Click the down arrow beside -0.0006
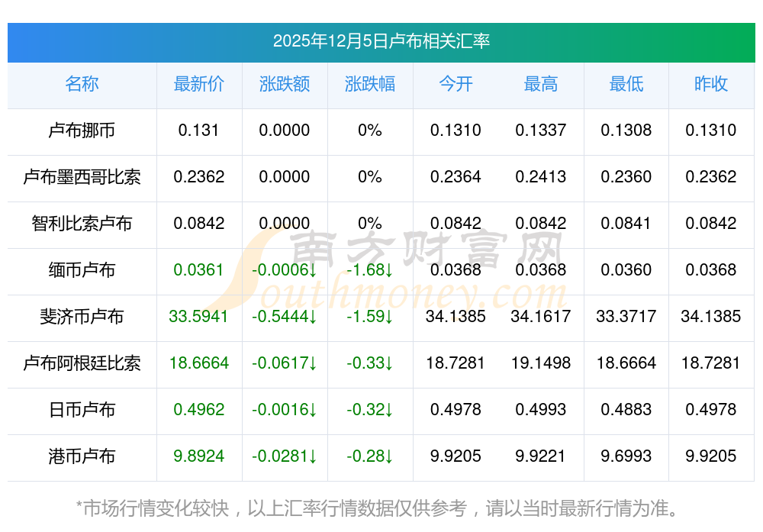 coord(313,270)
